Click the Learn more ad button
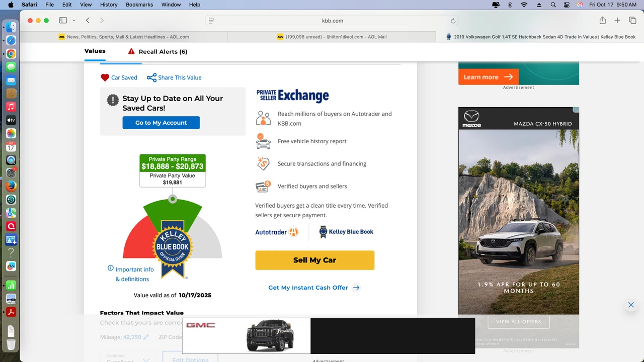 (x=489, y=77)
